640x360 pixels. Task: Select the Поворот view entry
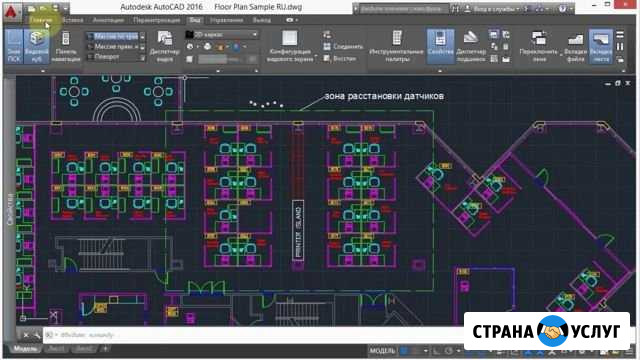coord(113,57)
